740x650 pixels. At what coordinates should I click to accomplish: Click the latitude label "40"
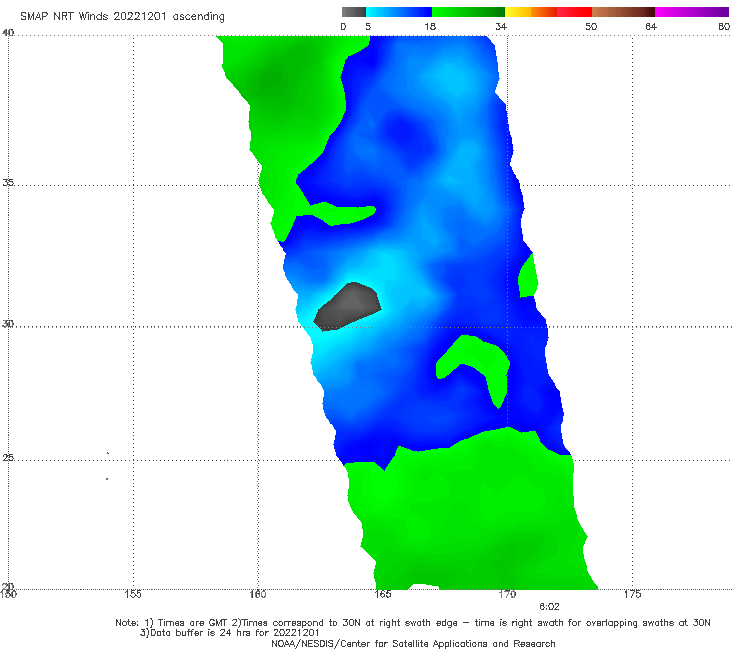[x=8, y=33]
